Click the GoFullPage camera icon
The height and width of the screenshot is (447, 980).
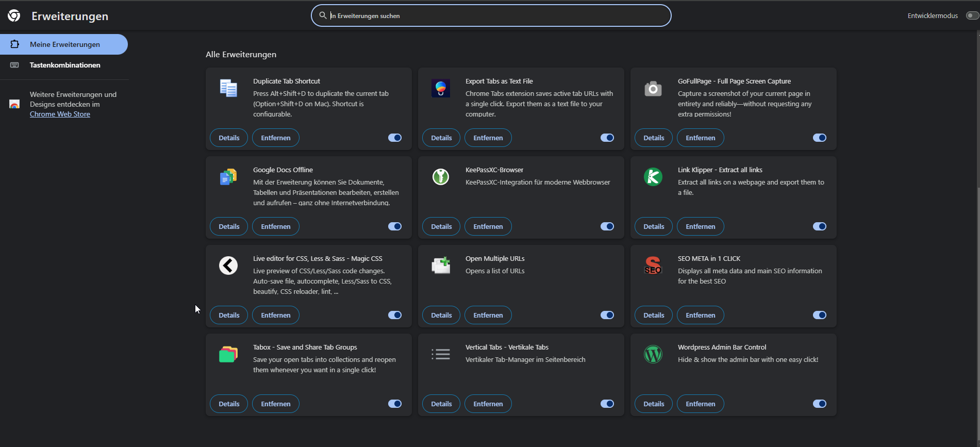pyautogui.click(x=653, y=89)
